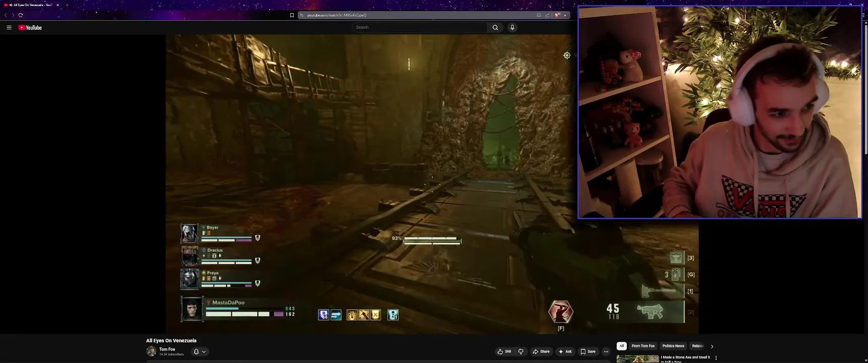Image resolution: width=868 pixels, height=363 pixels.
Task: Open a new browser tab
Action: (x=67, y=5)
